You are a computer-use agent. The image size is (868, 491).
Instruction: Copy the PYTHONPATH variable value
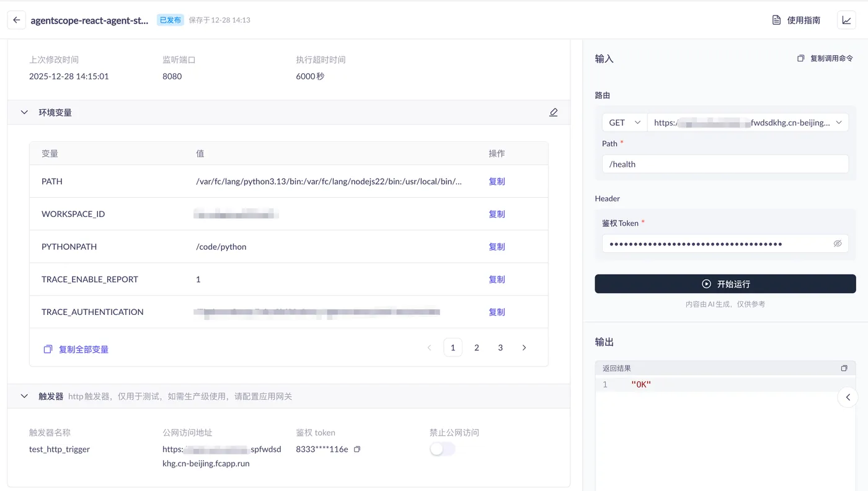[497, 247]
